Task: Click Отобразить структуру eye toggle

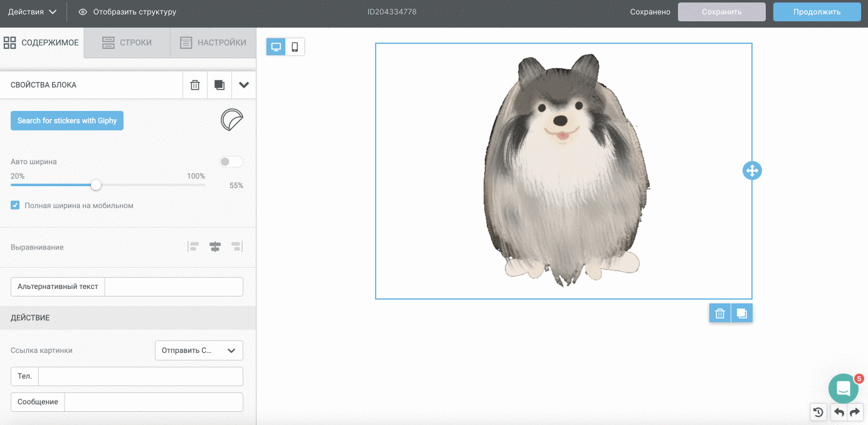Action: 127,12
